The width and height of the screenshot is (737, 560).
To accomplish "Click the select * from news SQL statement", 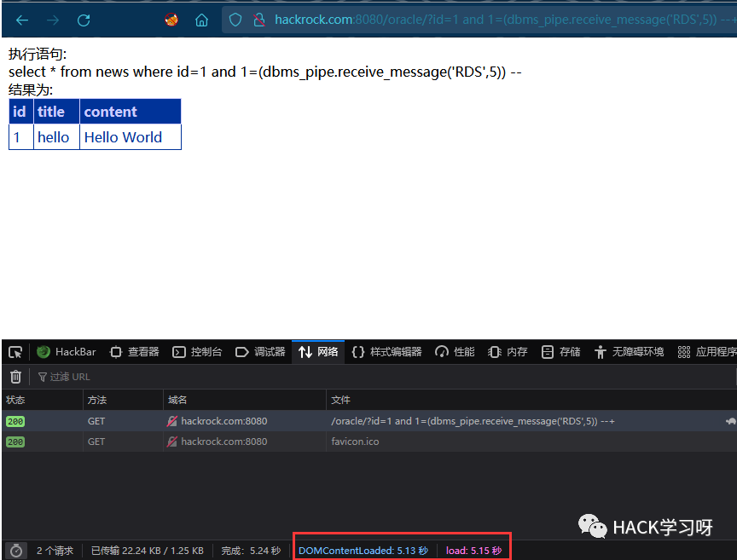I will point(265,72).
